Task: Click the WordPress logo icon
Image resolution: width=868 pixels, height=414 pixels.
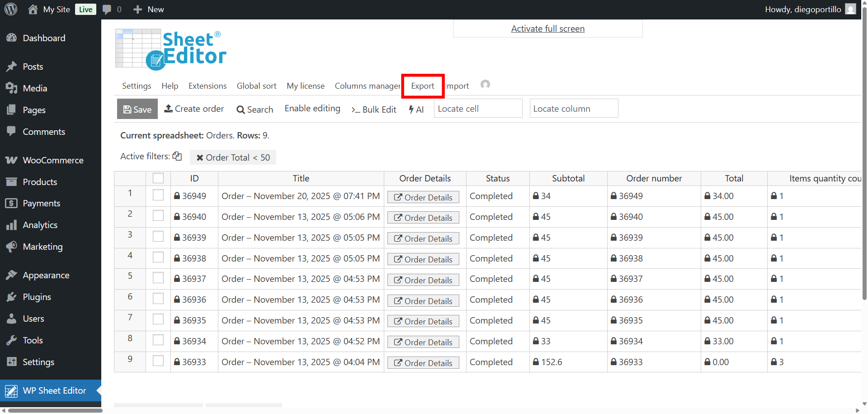Action: pyautogui.click(x=11, y=9)
